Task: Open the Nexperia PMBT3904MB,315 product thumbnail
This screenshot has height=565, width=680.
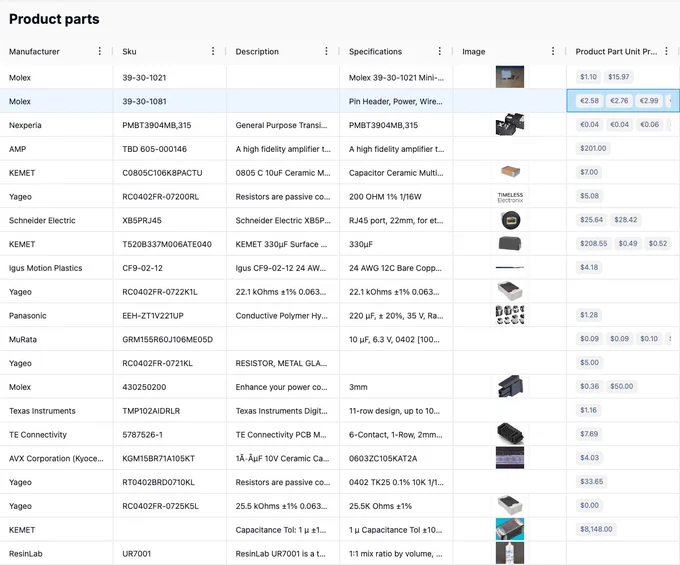Action: click(x=510, y=124)
